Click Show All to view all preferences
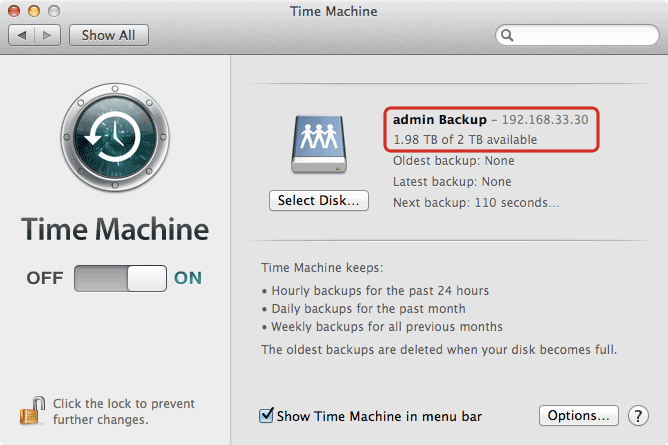The width and height of the screenshot is (668, 445). pyautogui.click(x=109, y=35)
